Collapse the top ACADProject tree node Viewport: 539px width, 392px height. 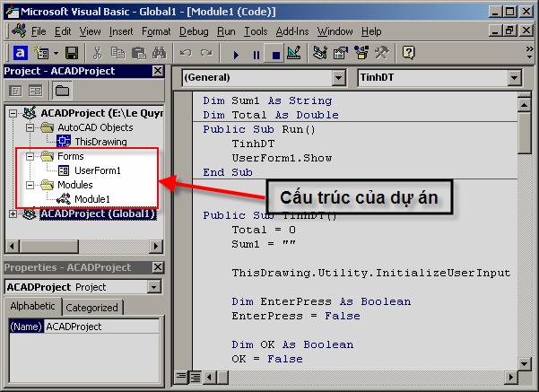tap(13, 113)
